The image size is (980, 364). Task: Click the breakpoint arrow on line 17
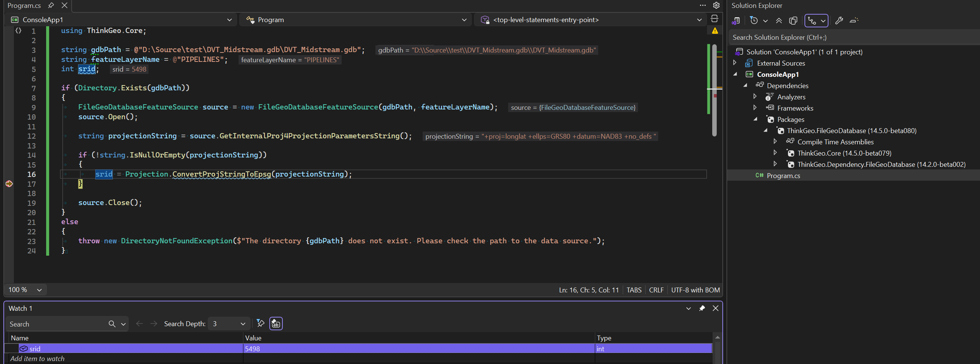coord(9,184)
